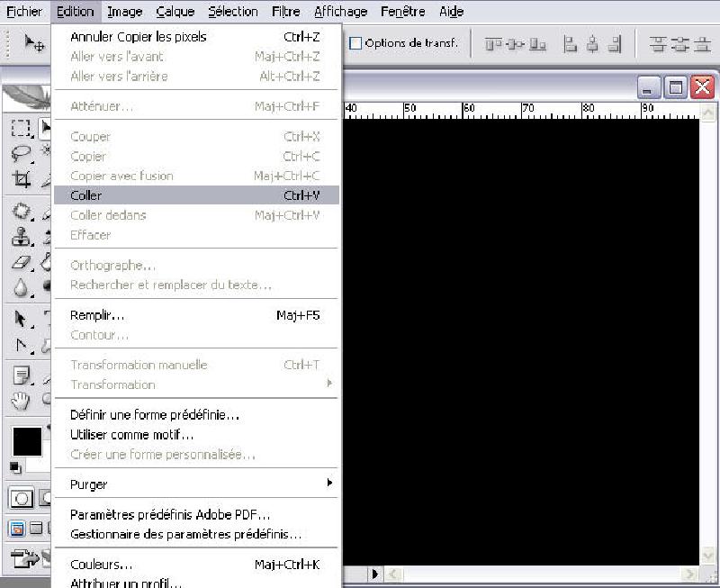Open the Fichier menu
The height and width of the screenshot is (588, 720).
tap(24, 12)
